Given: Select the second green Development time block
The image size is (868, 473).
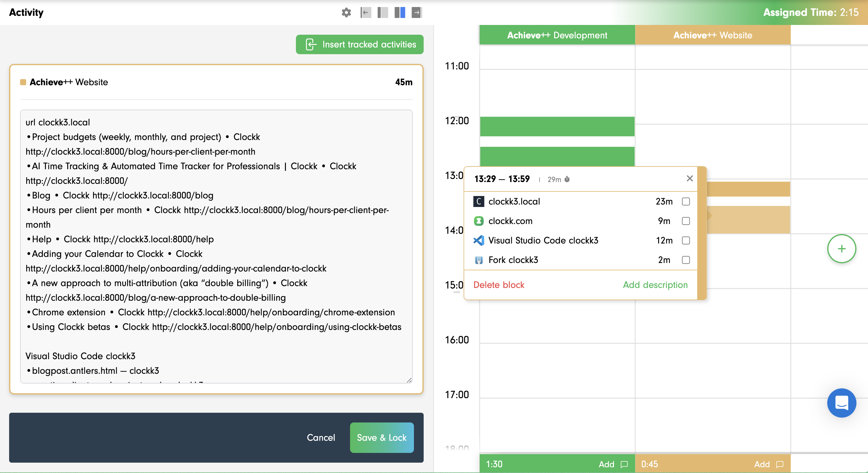Looking at the screenshot, I should pos(557,156).
